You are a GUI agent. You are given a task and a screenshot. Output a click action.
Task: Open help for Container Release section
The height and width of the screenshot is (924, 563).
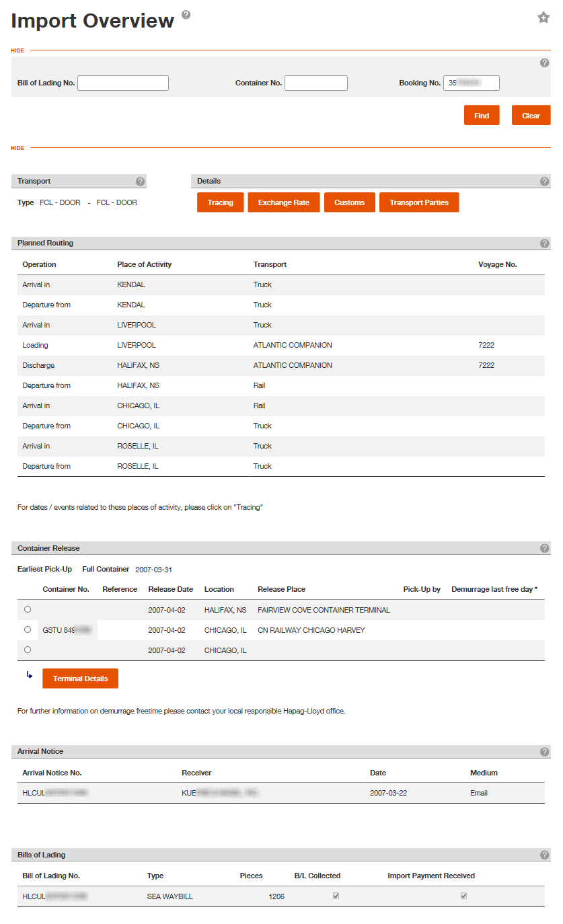545,549
